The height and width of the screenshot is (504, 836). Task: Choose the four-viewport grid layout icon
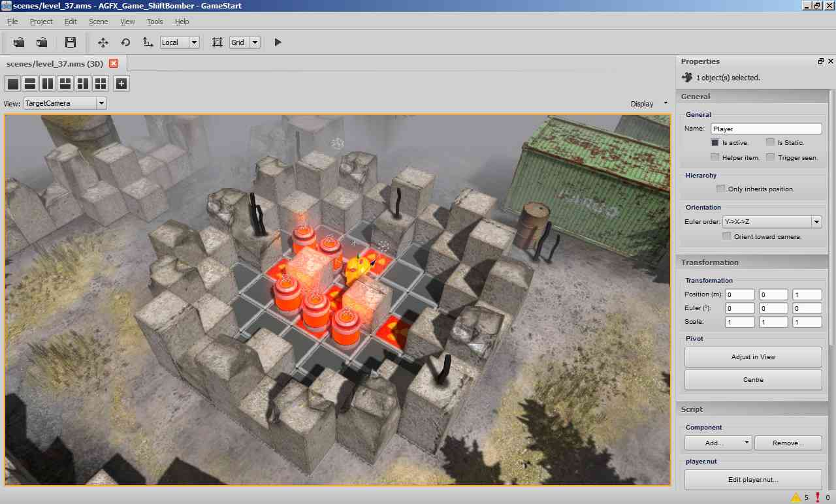100,84
